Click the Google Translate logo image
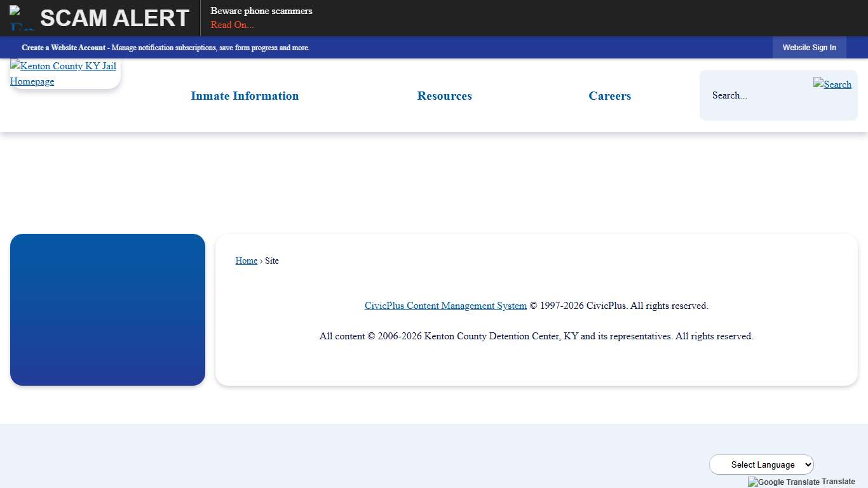Viewport: 868px width, 488px height. (x=783, y=482)
